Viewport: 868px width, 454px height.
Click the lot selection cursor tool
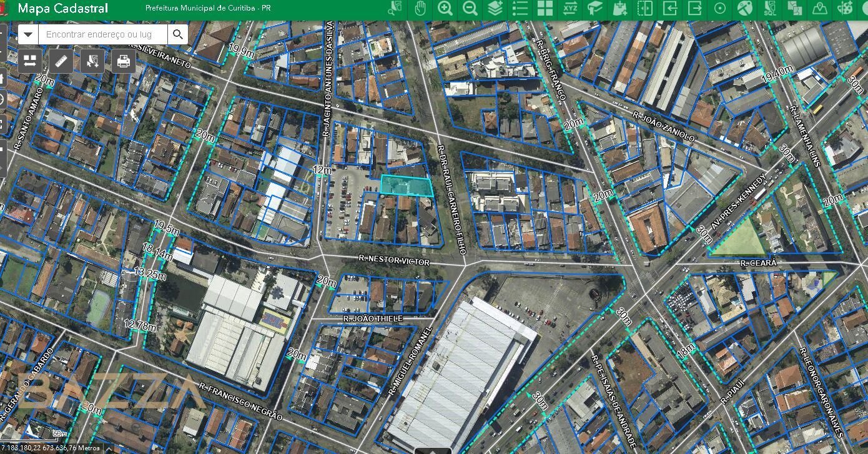point(92,61)
